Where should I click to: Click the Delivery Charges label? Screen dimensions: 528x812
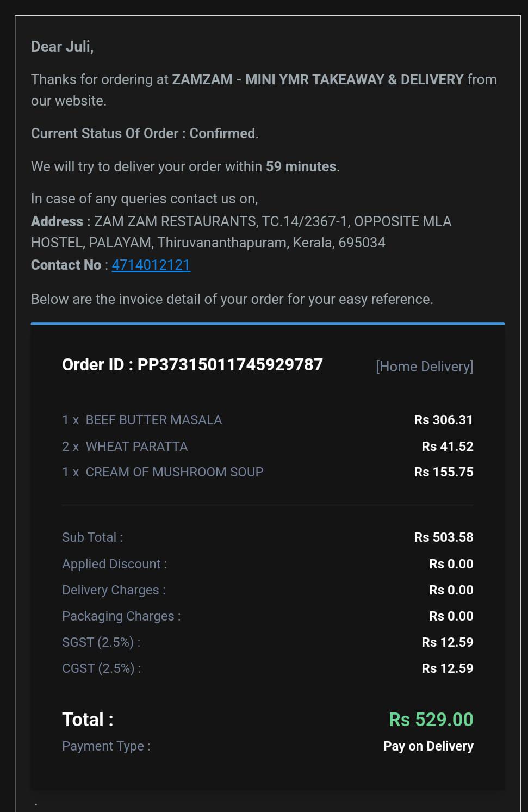tap(114, 590)
